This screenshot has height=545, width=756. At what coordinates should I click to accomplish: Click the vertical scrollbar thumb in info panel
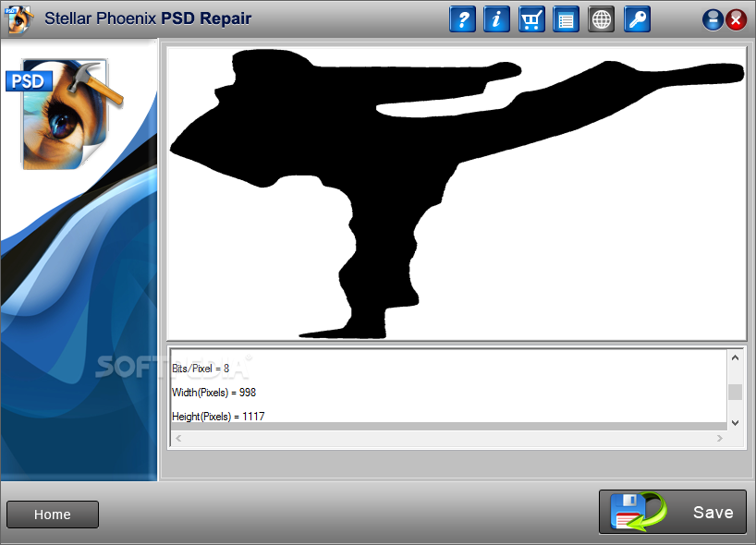735,392
